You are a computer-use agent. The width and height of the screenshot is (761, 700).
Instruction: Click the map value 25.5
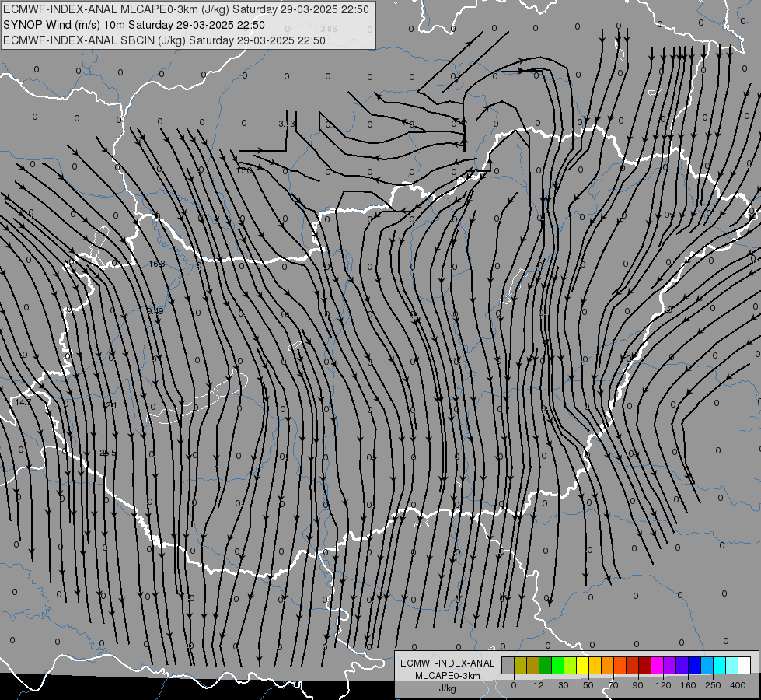[108, 453]
